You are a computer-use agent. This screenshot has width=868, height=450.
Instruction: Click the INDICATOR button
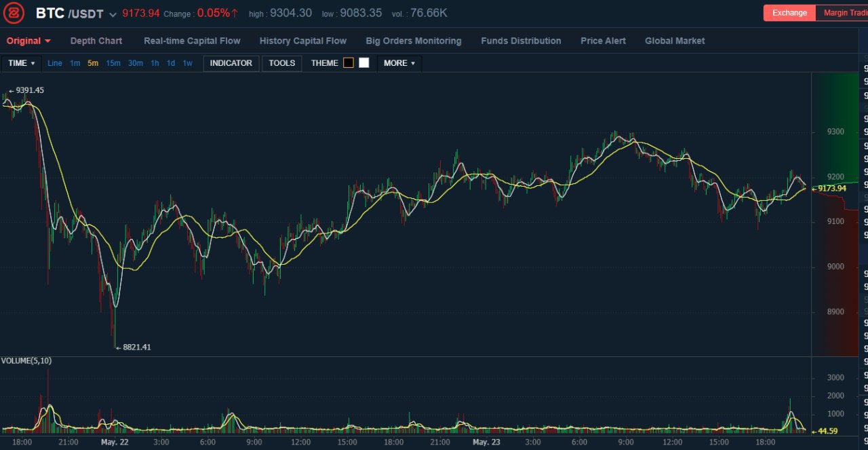click(x=231, y=63)
